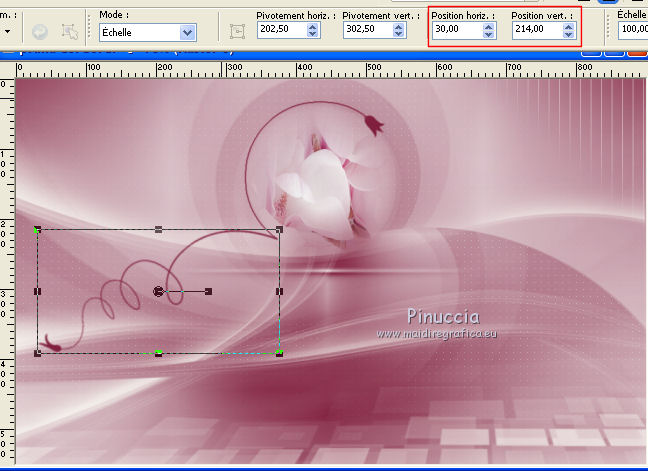Click the 600 mark on the horizontal ruler
Image resolution: width=648 pixels, height=471 pixels.
click(445, 67)
